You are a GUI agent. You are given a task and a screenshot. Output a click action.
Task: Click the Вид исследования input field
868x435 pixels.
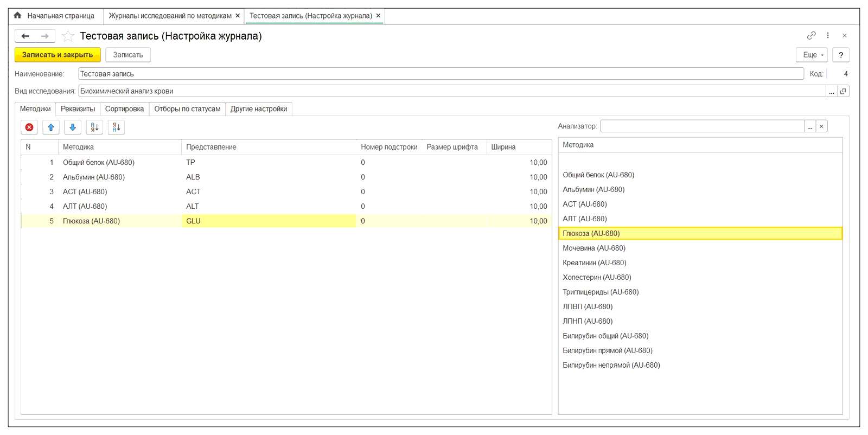(x=452, y=91)
